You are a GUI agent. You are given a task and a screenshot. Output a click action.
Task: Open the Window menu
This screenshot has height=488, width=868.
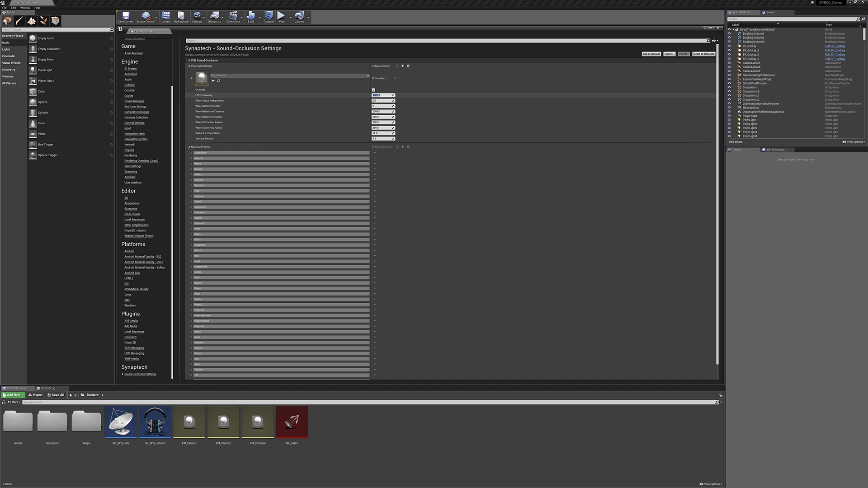25,8
